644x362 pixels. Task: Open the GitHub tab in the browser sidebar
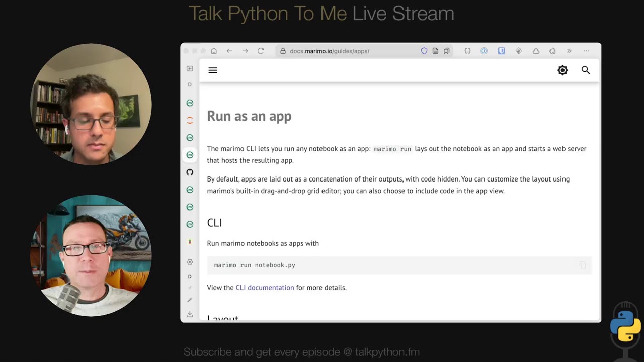190,172
